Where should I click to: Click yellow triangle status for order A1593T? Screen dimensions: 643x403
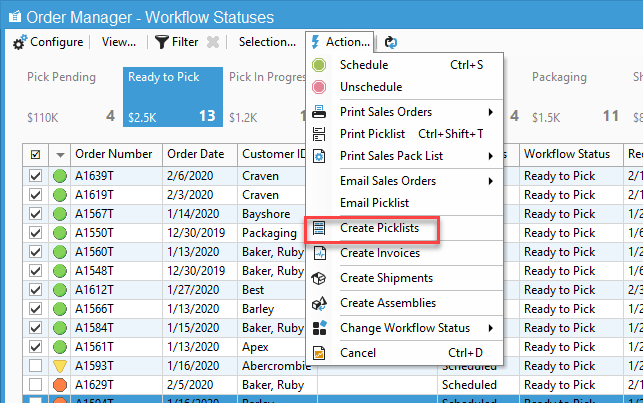(x=60, y=366)
